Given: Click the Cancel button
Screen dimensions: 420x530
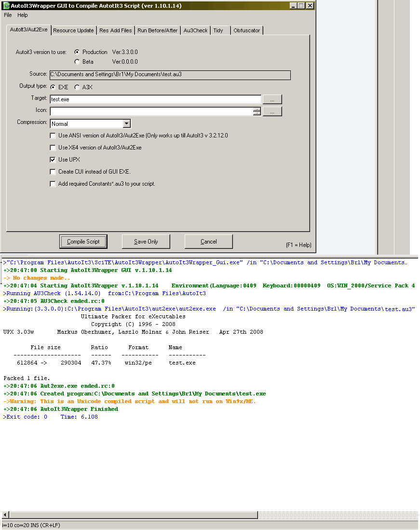Looking at the screenshot, I should point(208,242).
